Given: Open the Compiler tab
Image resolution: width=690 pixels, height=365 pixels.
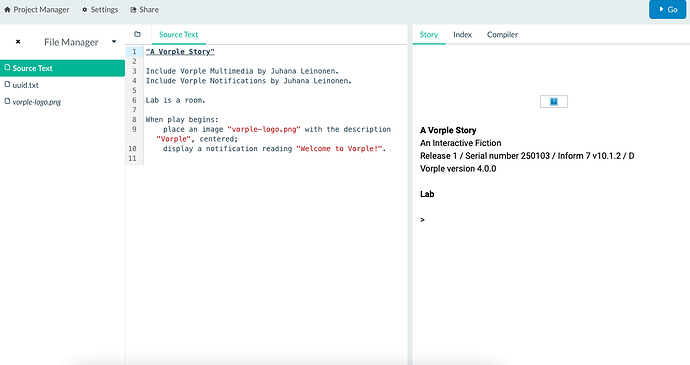Looking at the screenshot, I should tap(502, 35).
